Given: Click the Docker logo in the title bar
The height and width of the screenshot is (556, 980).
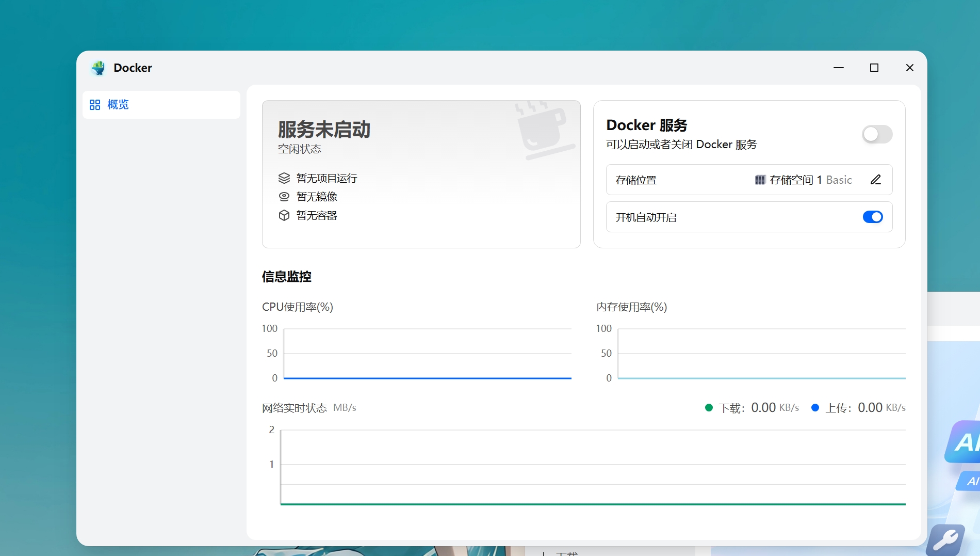Looking at the screenshot, I should pos(99,68).
